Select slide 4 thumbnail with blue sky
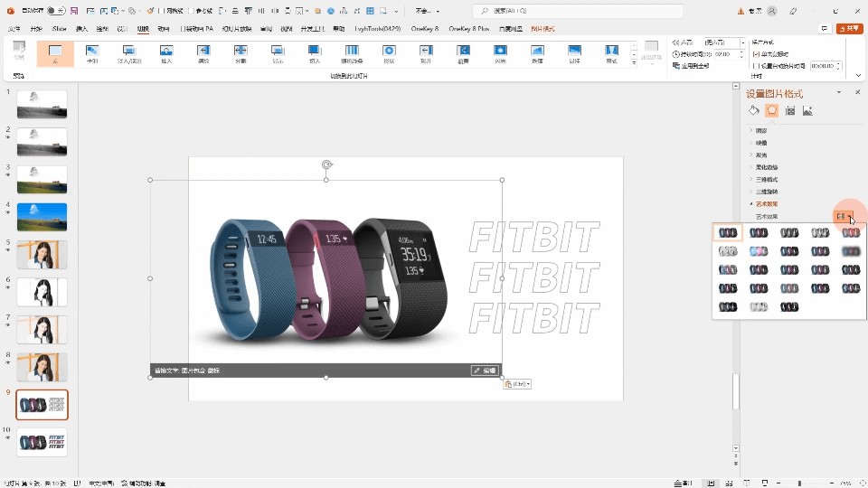Image resolution: width=868 pixels, height=488 pixels. [x=42, y=216]
